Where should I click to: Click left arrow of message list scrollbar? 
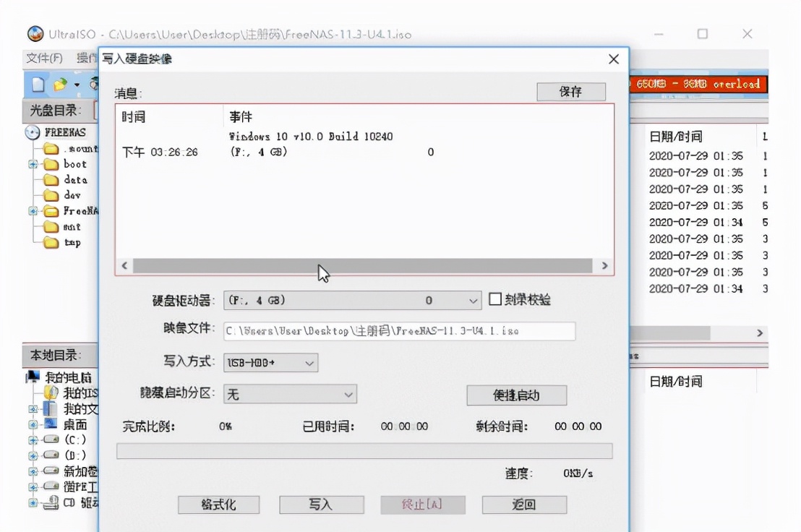(124, 265)
